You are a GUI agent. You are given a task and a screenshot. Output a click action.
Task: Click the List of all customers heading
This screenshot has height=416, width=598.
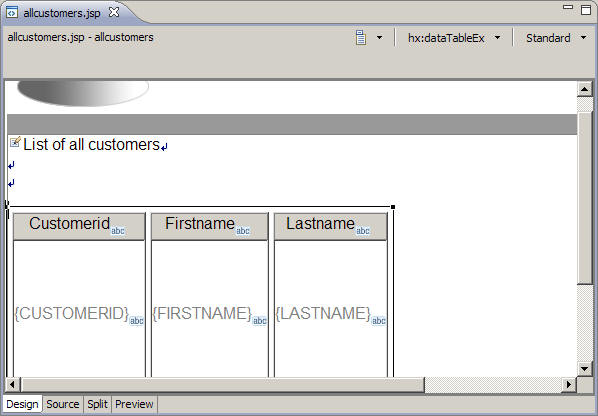[91, 145]
